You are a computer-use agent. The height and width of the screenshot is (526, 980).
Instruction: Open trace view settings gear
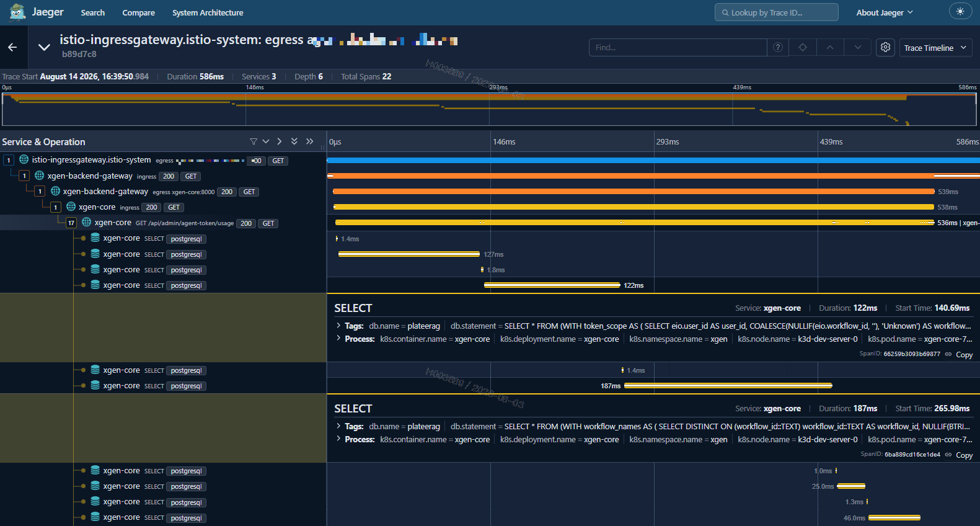click(886, 47)
